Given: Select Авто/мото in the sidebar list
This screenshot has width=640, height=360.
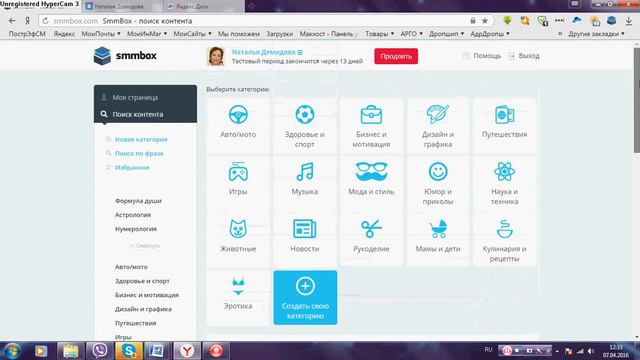Looking at the screenshot, I should tap(131, 267).
